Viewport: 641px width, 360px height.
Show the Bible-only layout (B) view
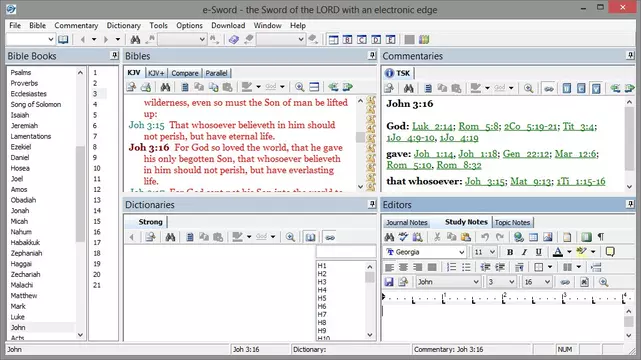(x=347, y=40)
